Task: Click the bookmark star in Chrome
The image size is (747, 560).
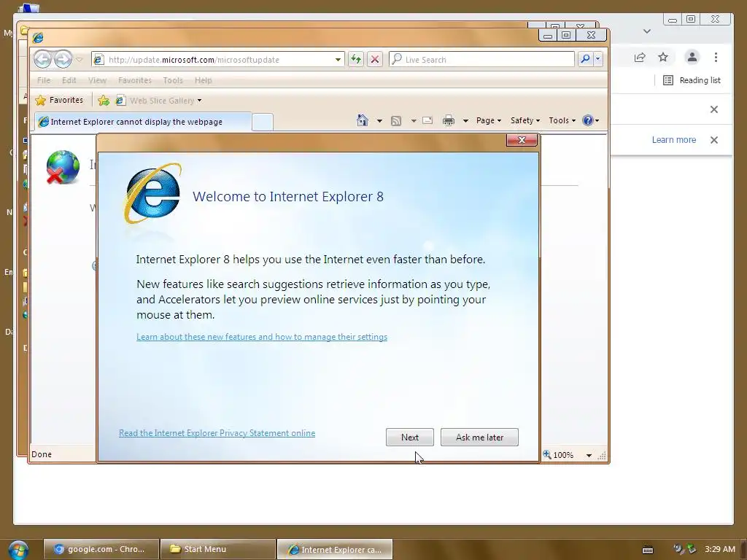Action: click(663, 57)
